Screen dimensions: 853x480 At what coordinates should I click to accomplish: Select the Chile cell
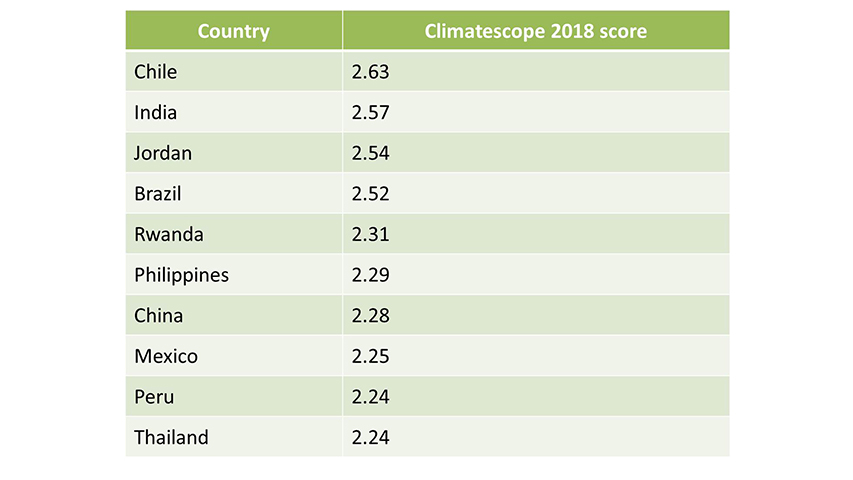coord(155,72)
